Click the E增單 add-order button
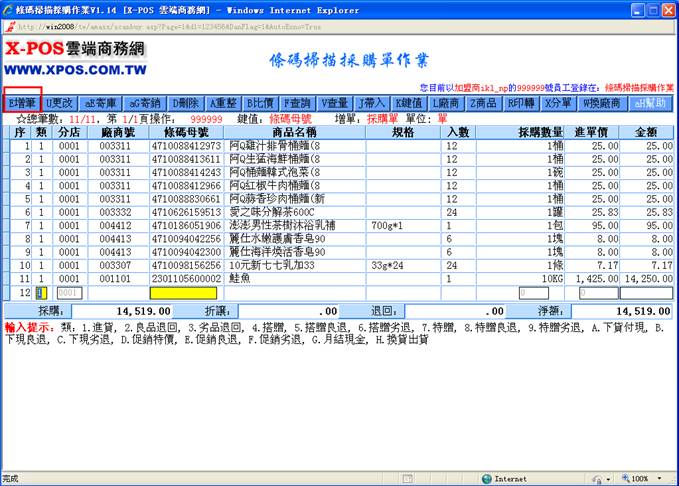The image size is (679, 486). [23, 103]
